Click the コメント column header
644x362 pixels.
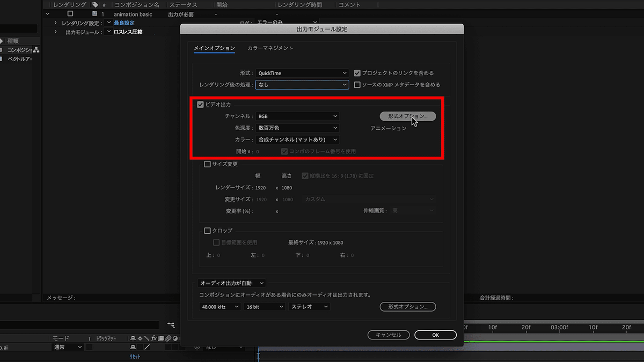pyautogui.click(x=349, y=4)
